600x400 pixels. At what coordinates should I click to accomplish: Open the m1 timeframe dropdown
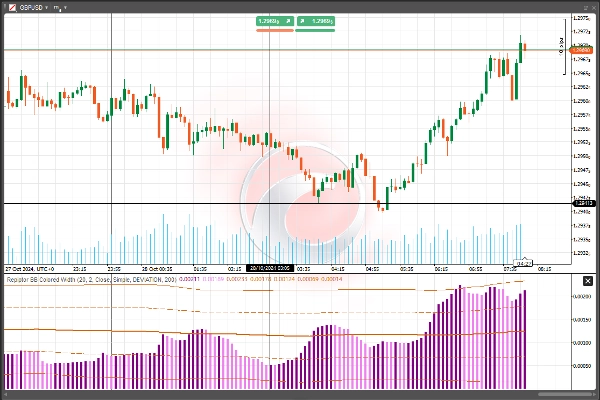click(59, 7)
